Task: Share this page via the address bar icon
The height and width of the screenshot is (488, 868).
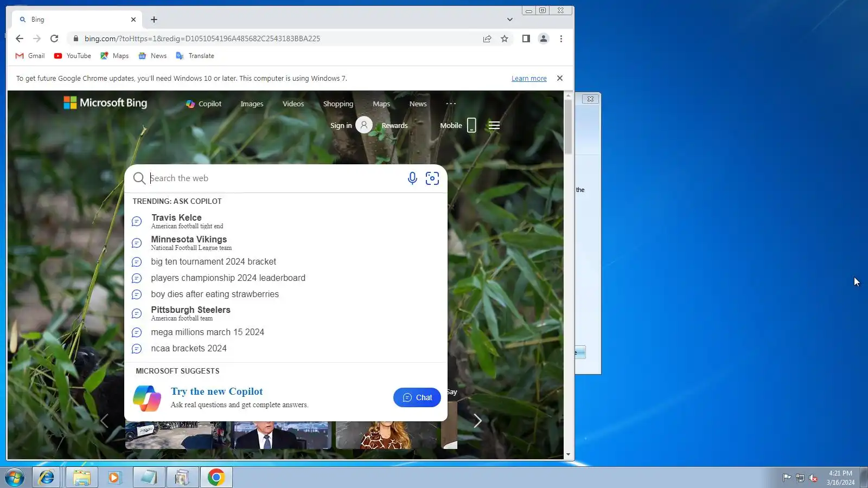Action: click(487, 38)
